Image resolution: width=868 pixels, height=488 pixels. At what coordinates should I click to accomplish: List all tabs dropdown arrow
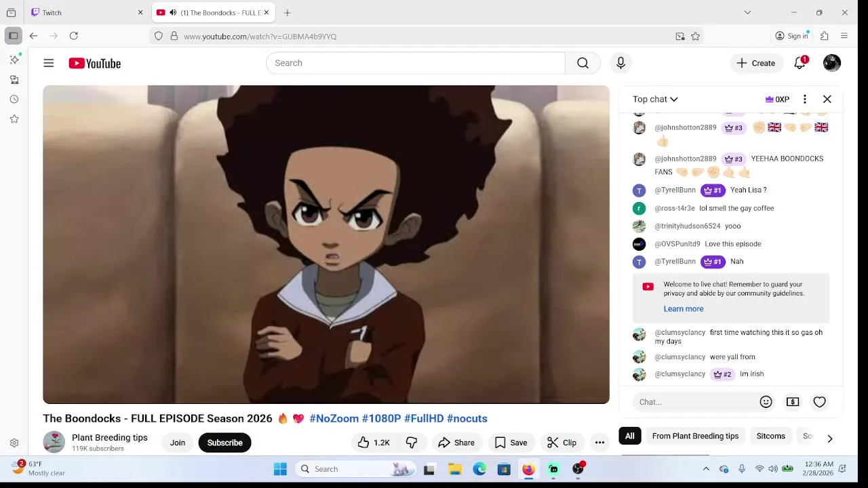click(x=747, y=12)
